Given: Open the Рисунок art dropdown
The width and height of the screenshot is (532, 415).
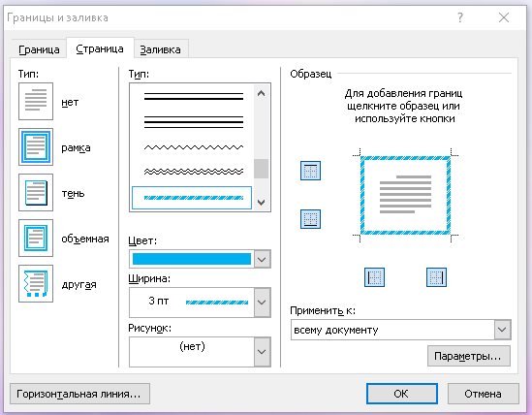Looking at the screenshot, I should tap(262, 352).
